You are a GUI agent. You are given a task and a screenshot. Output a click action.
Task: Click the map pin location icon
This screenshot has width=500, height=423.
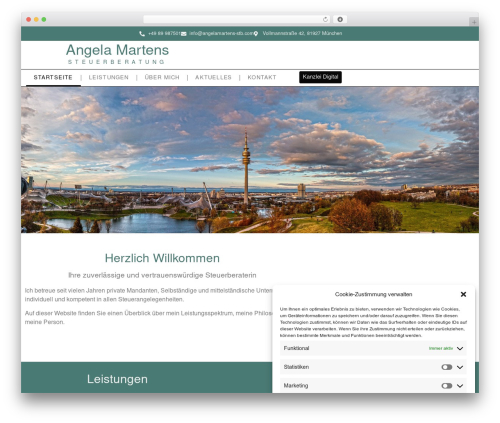[x=256, y=34]
